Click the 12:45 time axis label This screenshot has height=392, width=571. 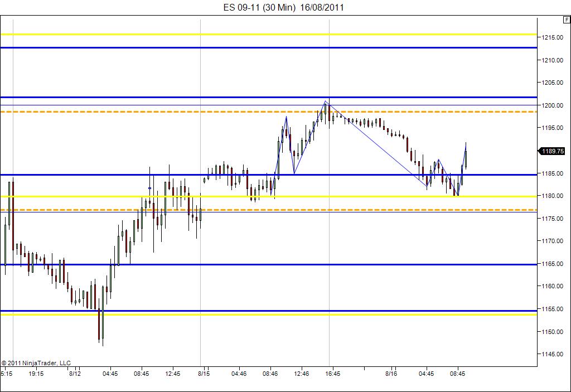(173, 374)
